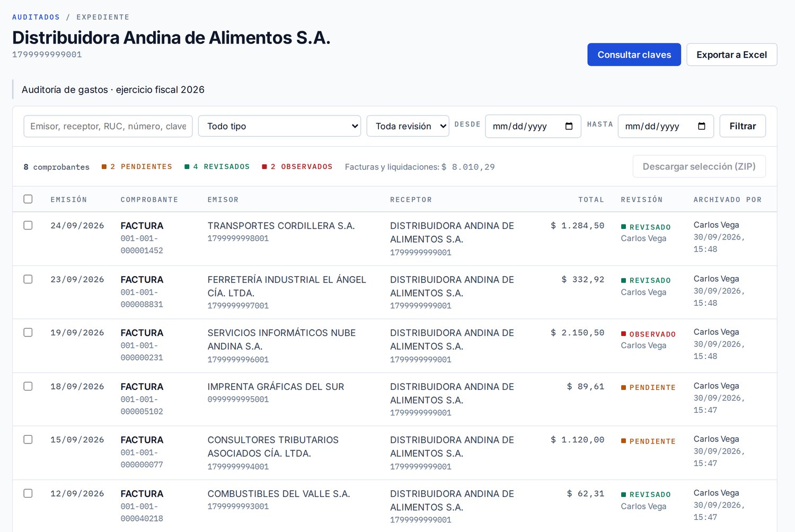Click the total '$ 332,92'
The width and height of the screenshot is (795, 532).
coord(583,280)
